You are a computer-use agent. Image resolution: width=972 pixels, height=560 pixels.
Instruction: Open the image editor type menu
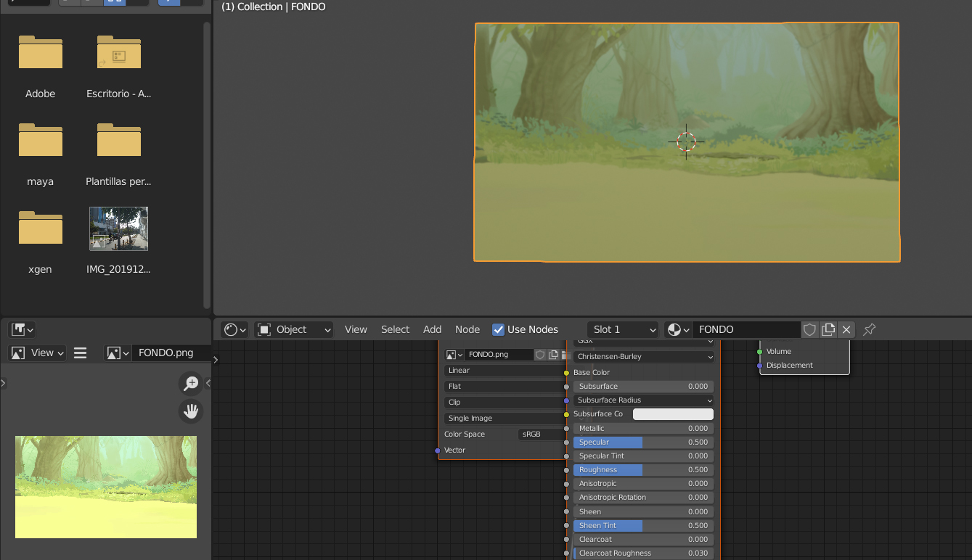(23, 330)
